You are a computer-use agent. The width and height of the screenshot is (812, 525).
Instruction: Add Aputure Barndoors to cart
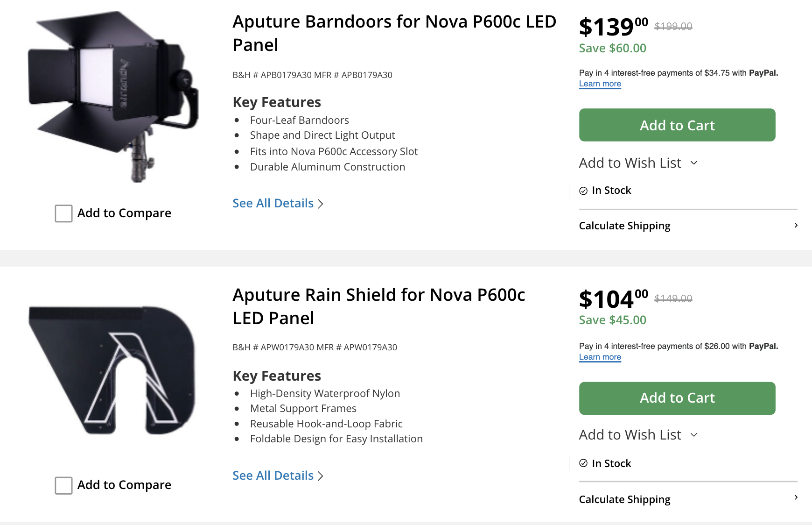(677, 125)
